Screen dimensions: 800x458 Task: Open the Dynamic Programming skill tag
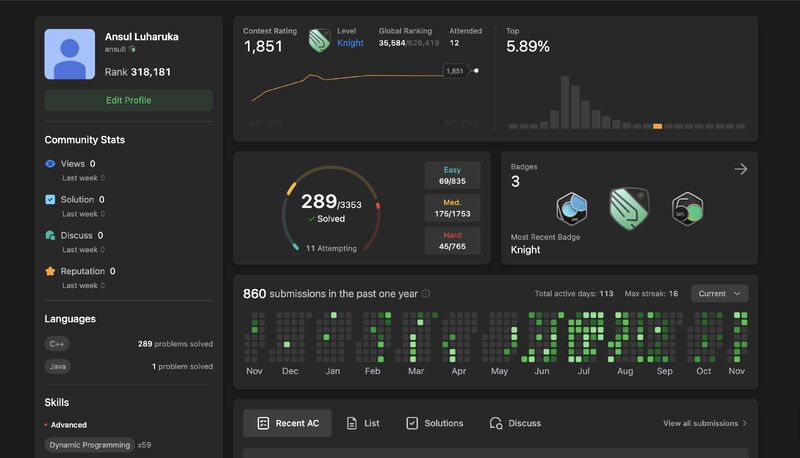(89, 445)
